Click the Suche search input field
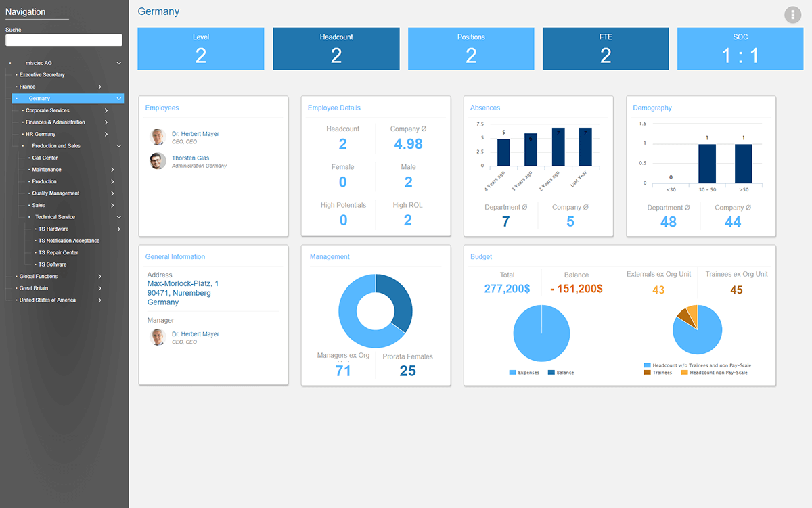812x508 pixels. 64,41
